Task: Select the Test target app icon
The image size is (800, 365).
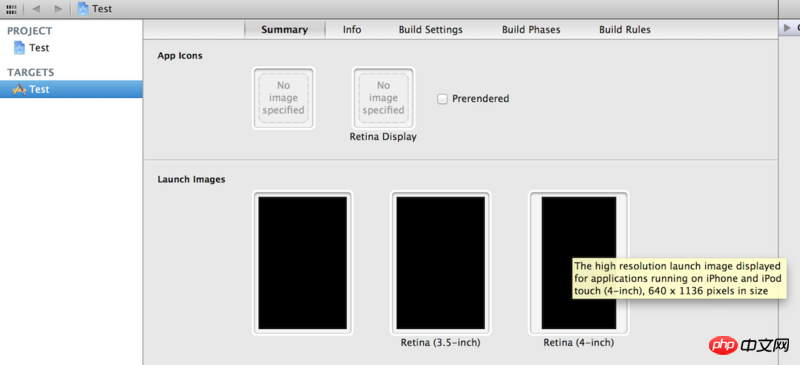Action: pos(19,89)
